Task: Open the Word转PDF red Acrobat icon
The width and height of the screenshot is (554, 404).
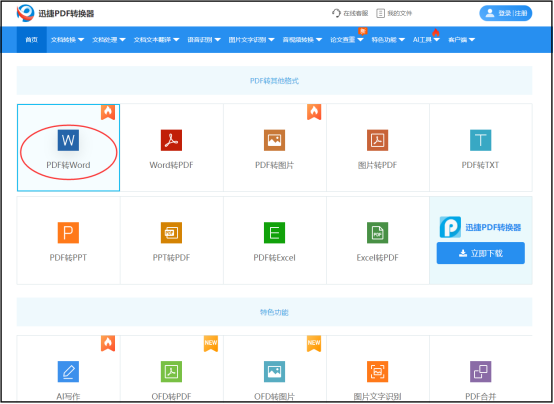Action: [171, 140]
